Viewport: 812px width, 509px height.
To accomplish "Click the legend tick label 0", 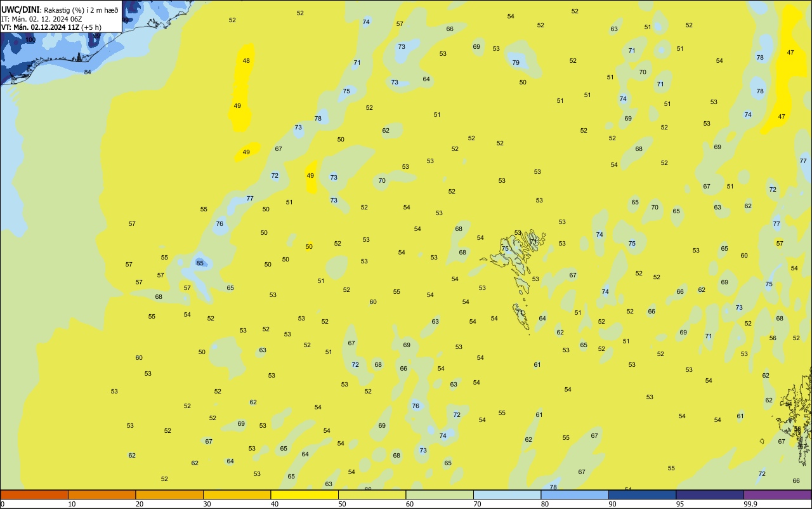I will (3, 504).
